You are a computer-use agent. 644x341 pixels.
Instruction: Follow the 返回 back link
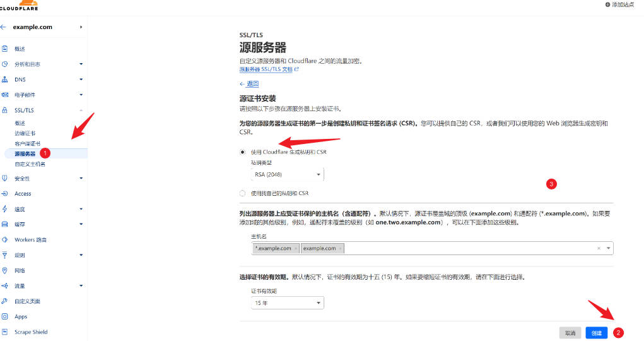[252, 83]
